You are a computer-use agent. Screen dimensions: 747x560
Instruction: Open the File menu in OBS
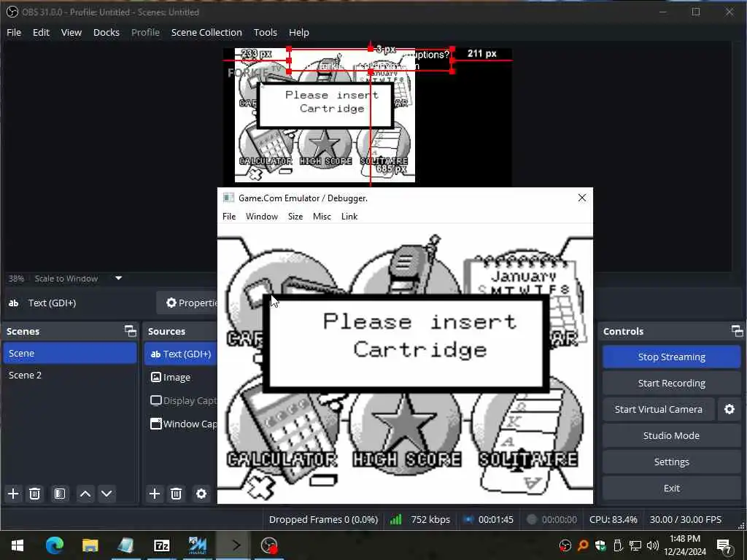click(x=14, y=32)
